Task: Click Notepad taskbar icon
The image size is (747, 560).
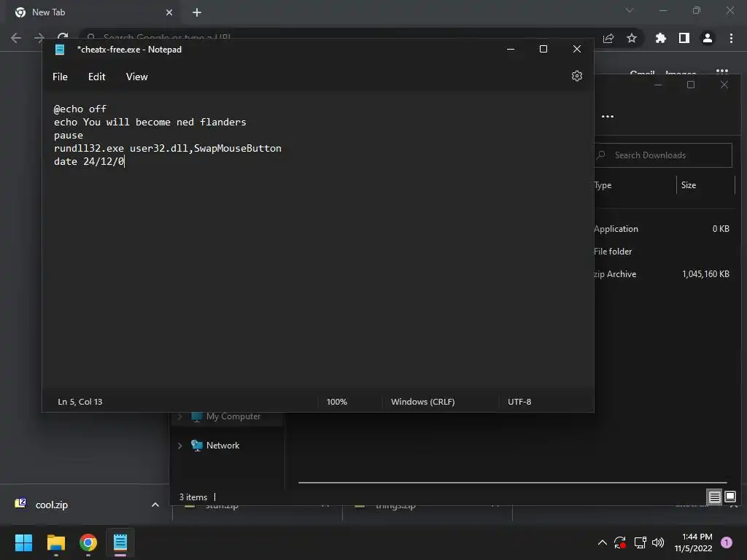Action: 120,542
